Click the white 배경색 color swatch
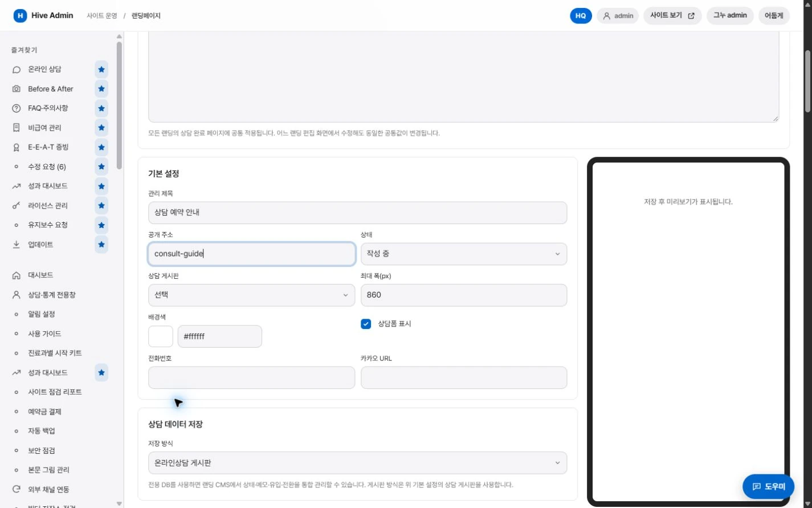Viewport: 812px width, 508px height. pos(161,336)
